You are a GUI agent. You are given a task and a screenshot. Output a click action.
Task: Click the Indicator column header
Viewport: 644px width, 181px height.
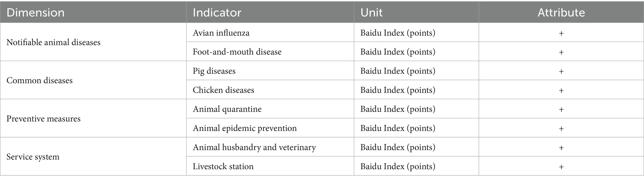pos(217,12)
